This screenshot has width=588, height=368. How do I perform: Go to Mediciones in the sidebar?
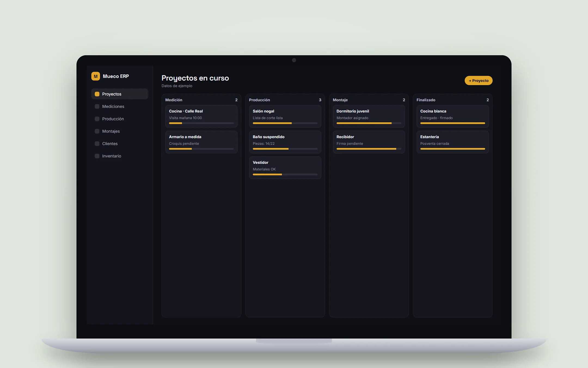(x=120, y=106)
